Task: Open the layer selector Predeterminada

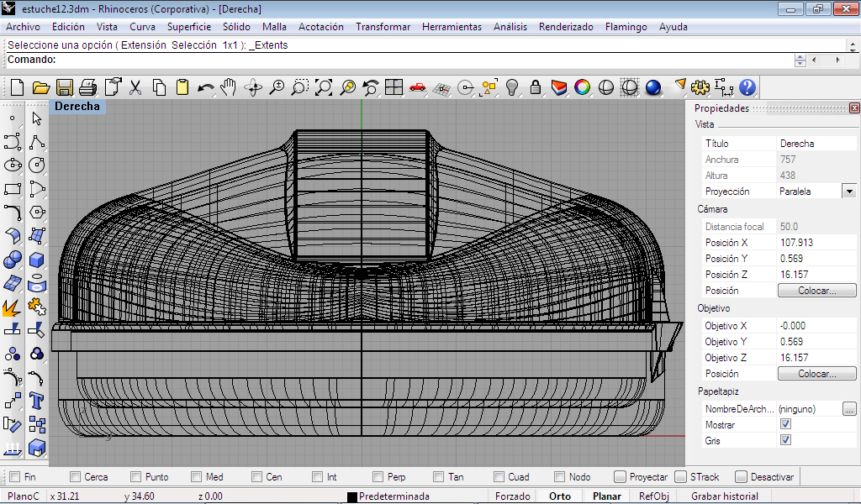Action: click(394, 496)
